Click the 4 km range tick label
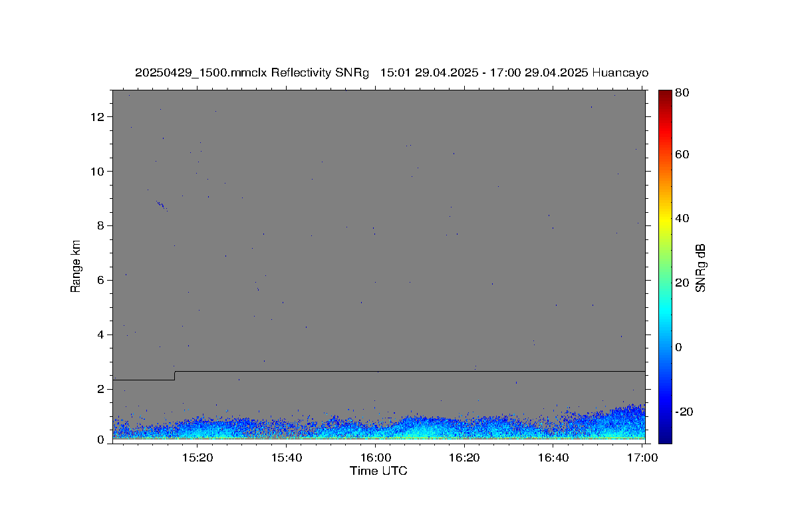Screen dimensions: 798x532 coord(101,335)
